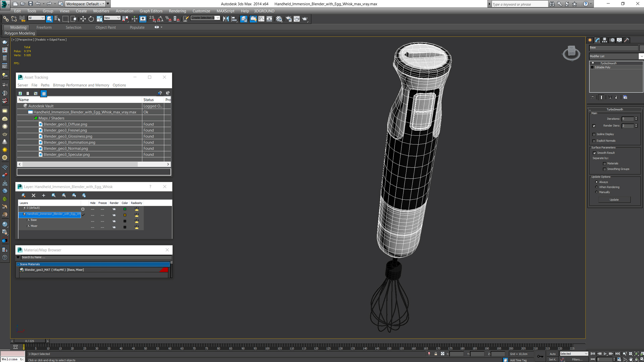Open Render Setup from the toolbar
The image size is (644, 362).
pyautogui.click(x=288, y=19)
